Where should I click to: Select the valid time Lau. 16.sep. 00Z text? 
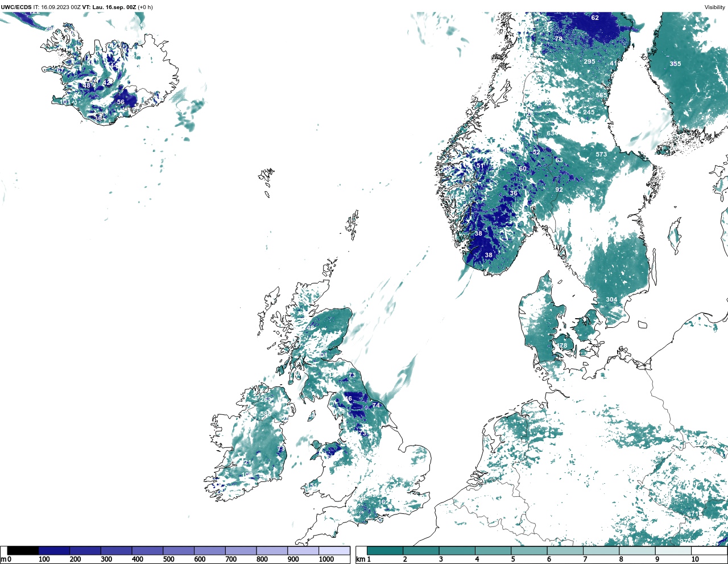pyautogui.click(x=113, y=7)
